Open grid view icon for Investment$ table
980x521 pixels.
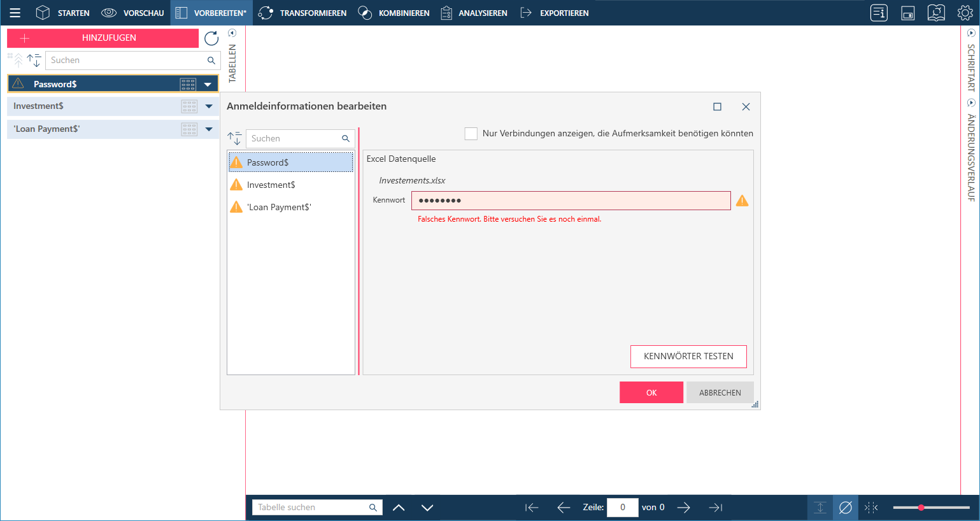(189, 106)
